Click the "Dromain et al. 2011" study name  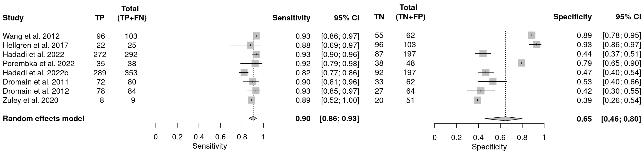pos(36,82)
